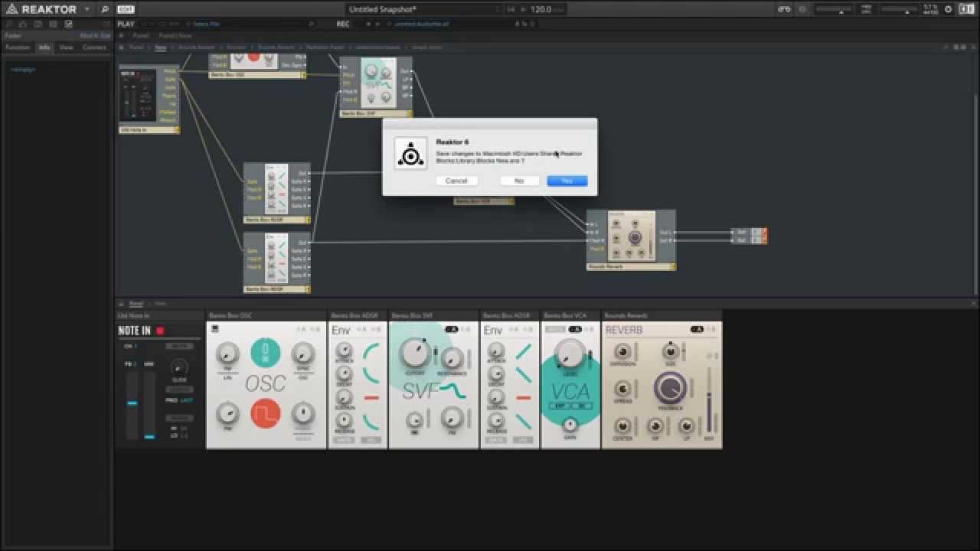Viewport: 980px width, 551px height.
Task: Click the Cutoff knob on the SVF block
Action: coord(414,353)
